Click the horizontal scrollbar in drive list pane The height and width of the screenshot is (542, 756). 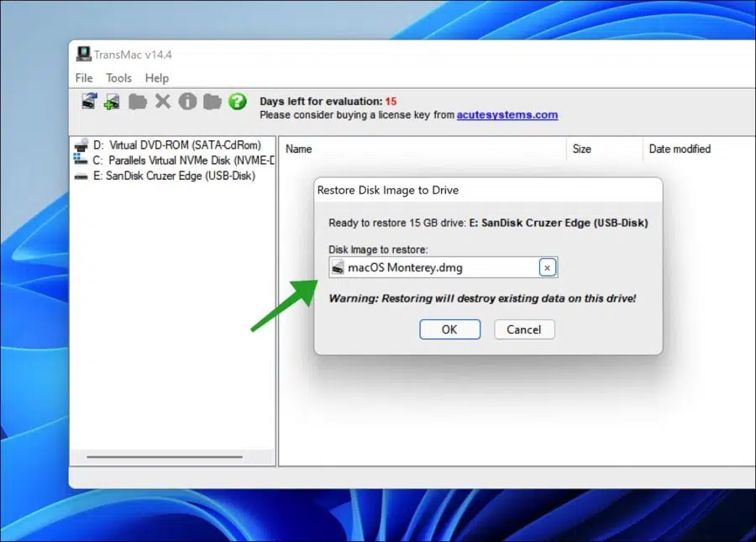tap(165, 456)
